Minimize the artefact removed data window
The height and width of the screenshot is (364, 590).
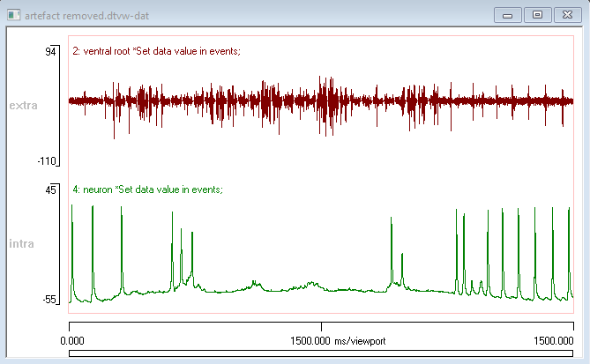(x=507, y=15)
